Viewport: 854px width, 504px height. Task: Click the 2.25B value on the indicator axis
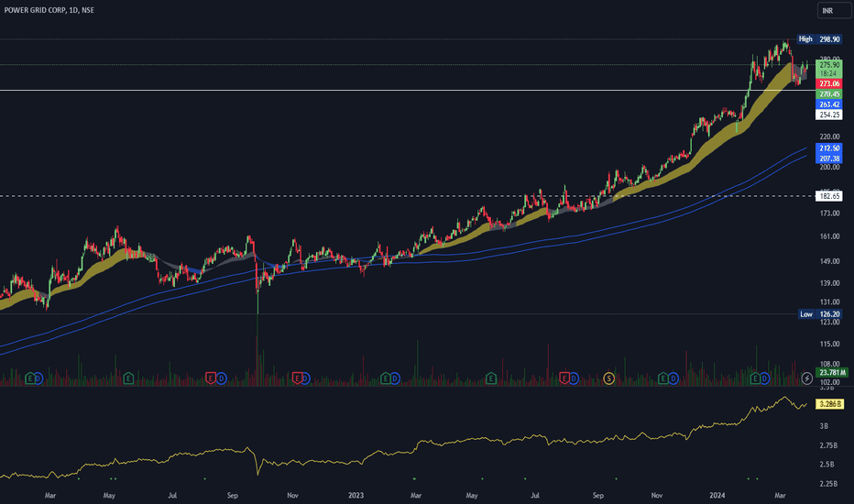(x=828, y=484)
